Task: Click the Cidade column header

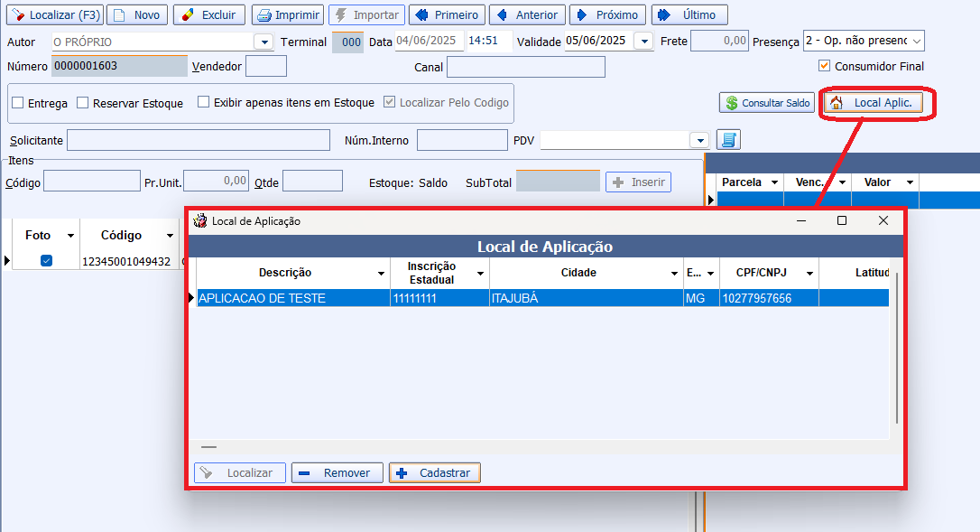Action: pyautogui.click(x=578, y=273)
